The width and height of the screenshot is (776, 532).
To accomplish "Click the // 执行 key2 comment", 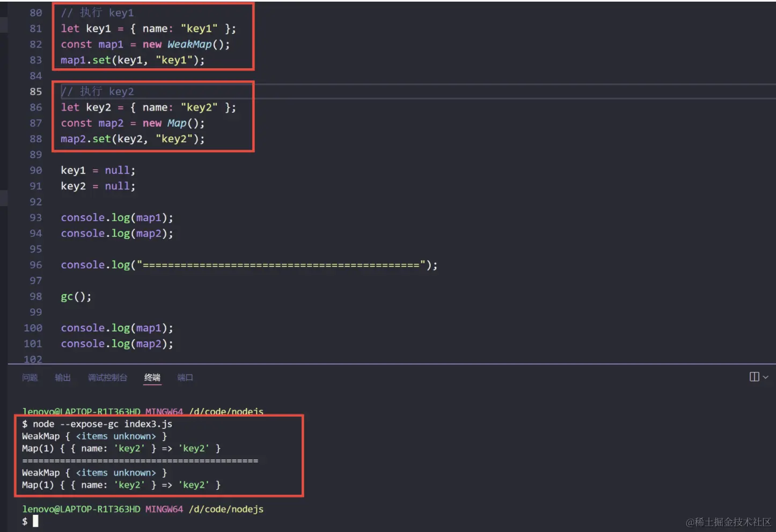I will 97,91.
